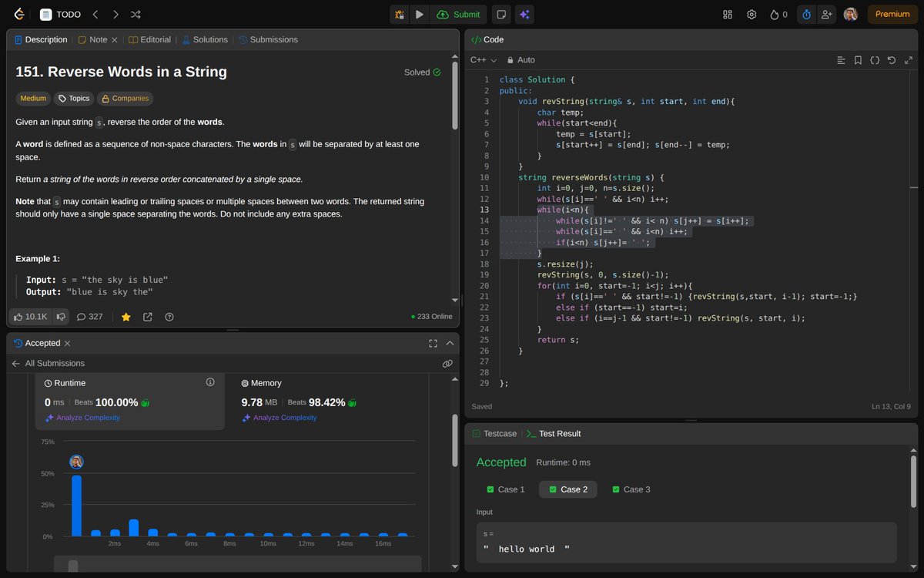The width and height of the screenshot is (924, 578).
Task: Fullscreen the Accepted submission panel
Action: 433,343
